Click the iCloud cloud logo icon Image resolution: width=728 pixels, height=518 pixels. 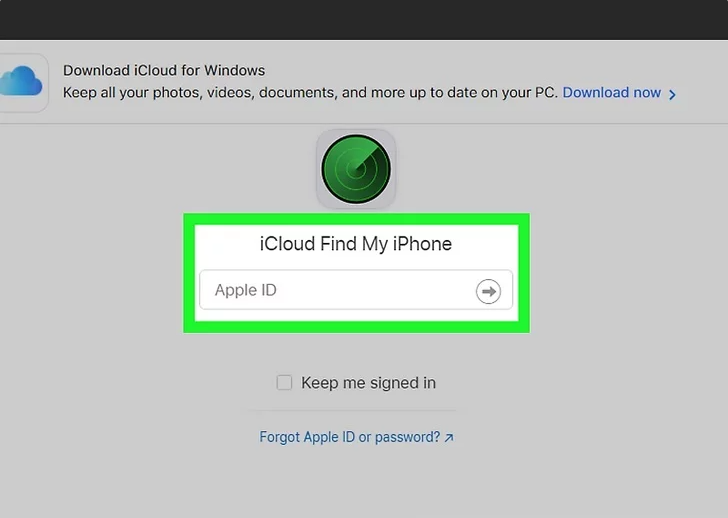(22, 80)
